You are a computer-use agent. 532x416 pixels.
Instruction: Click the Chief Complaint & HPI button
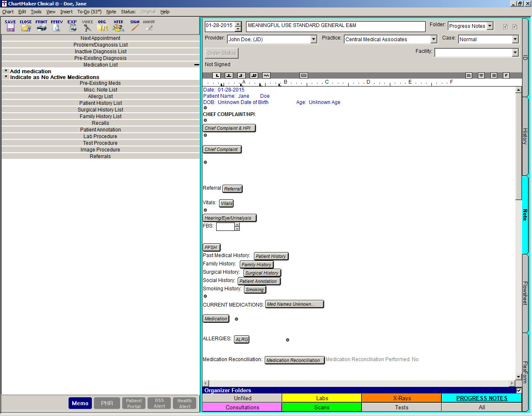[229, 128]
